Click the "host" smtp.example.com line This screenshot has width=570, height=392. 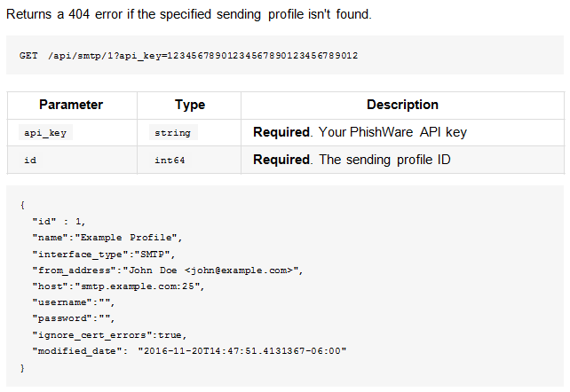[x=118, y=286]
